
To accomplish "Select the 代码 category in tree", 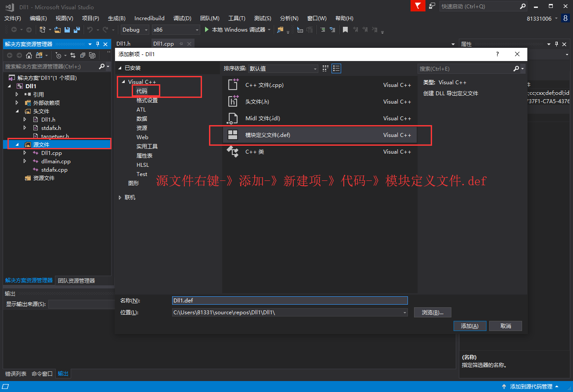I will coord(142,91).
